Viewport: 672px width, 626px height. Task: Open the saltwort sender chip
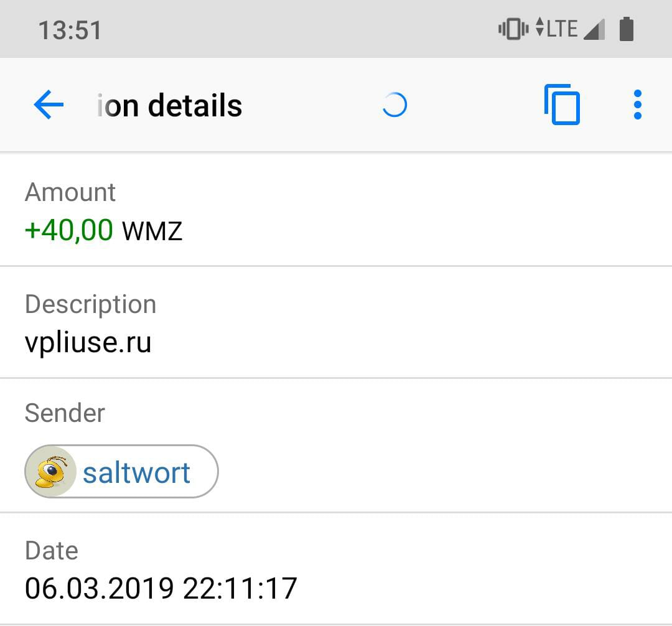[122, 471]
